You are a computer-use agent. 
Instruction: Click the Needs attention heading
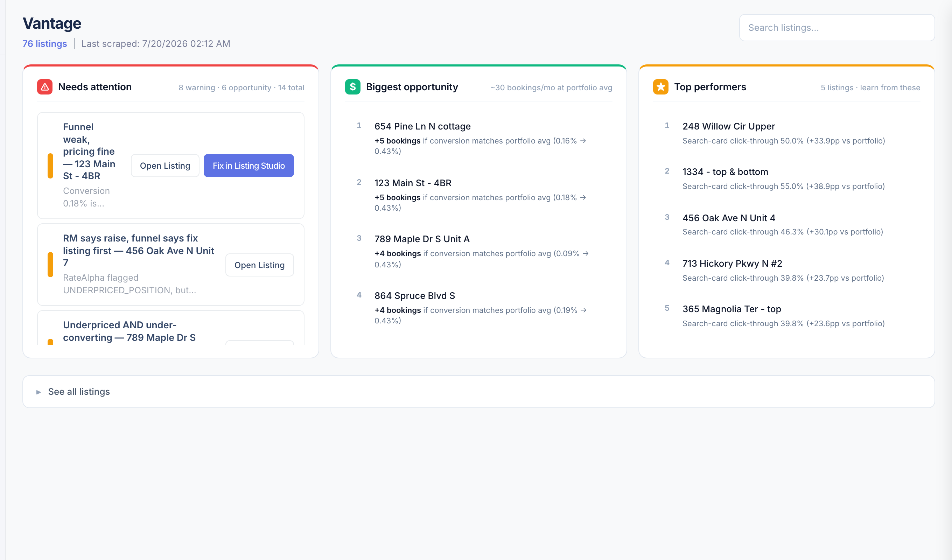pos(95,87)
